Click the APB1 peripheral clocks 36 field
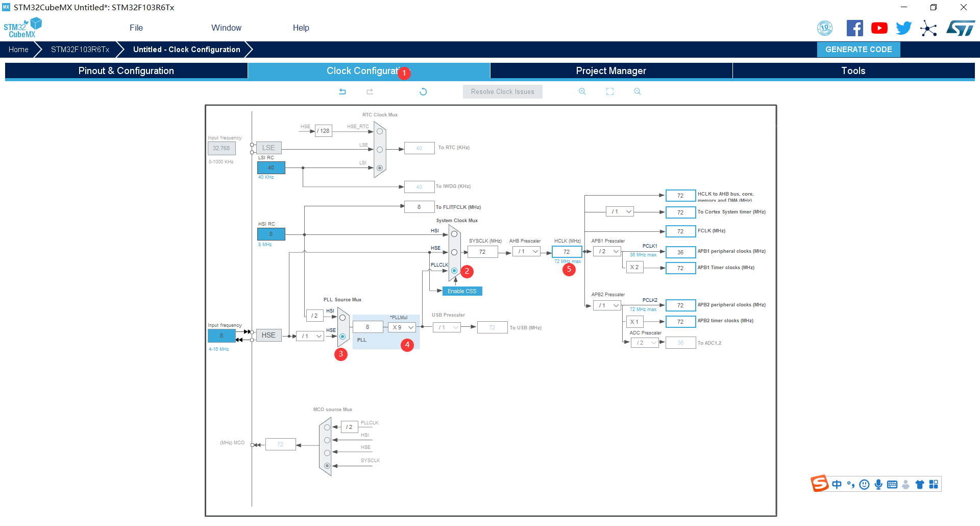The height and width of the screenshot is (526, 980). click(x=680, y=252)
